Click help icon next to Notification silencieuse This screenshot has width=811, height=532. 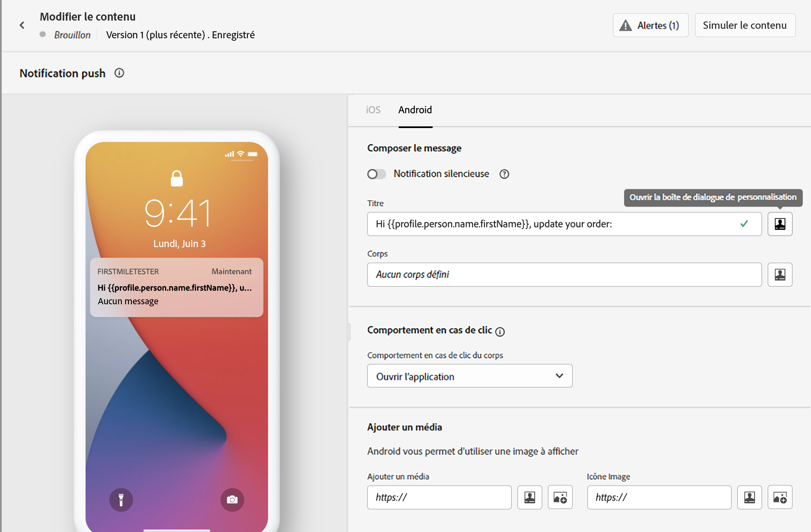(504, 174)
